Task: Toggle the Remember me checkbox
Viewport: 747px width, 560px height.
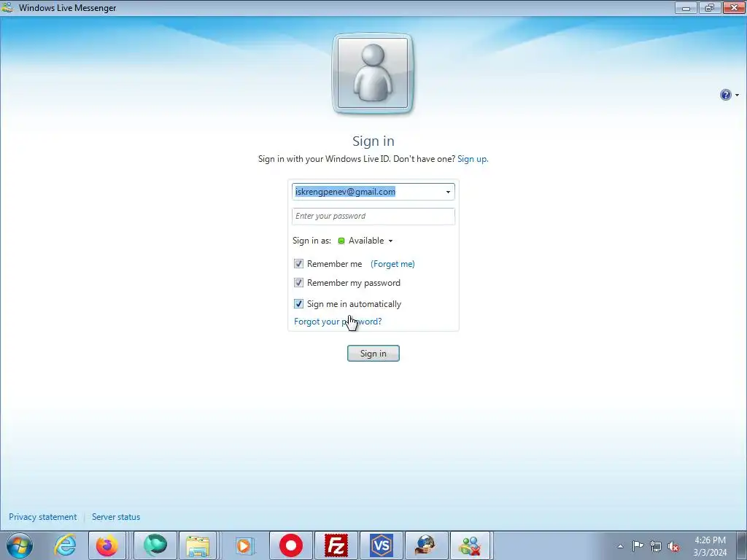Action: [x=298, y=264]
